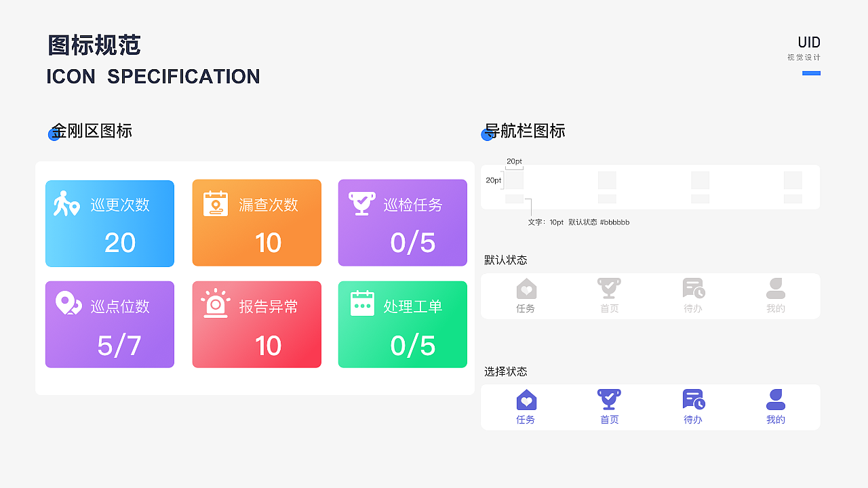Click the value 10 on 漏查次数 card

click(268, 243)
